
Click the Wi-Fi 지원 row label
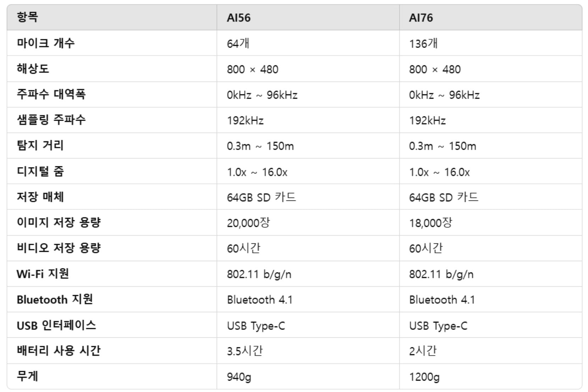click(x=43, y=274)
